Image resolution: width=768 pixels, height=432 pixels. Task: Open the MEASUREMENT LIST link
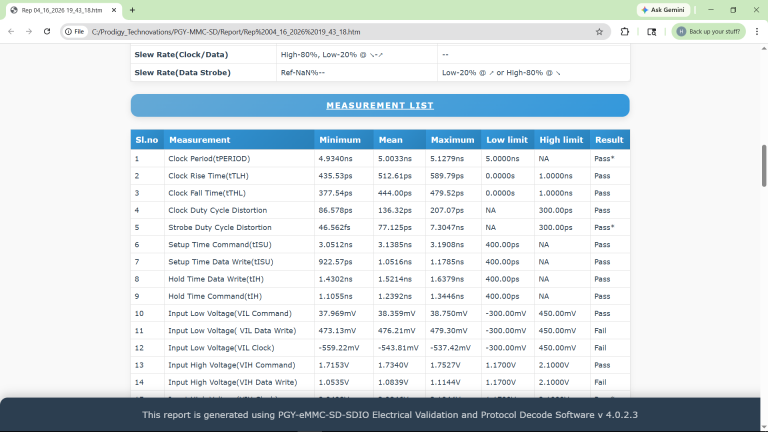[380, 105]
